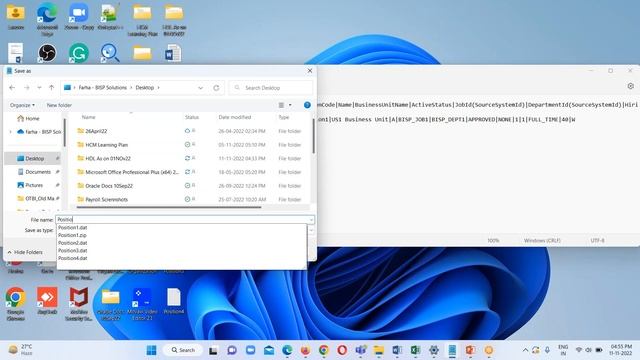Image resolution: width=640 pixels, height=360 pixels.
Task: Sort files by Date modified column
Action: [235, 117]
